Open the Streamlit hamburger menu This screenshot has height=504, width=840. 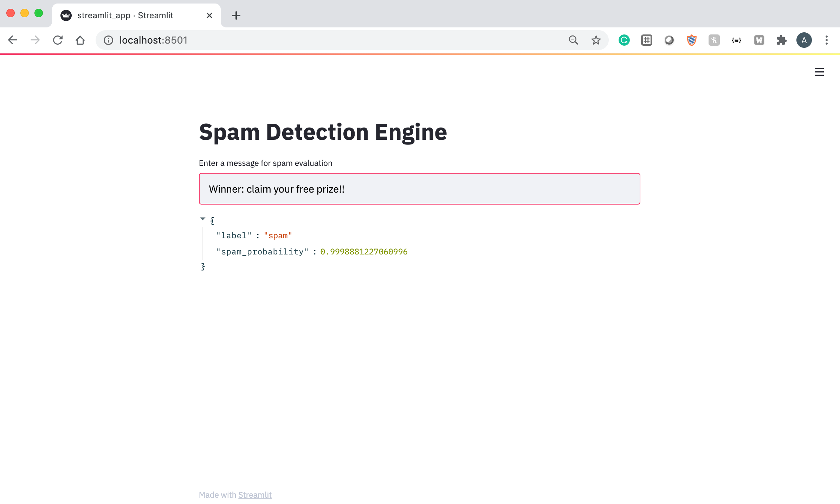819,72
